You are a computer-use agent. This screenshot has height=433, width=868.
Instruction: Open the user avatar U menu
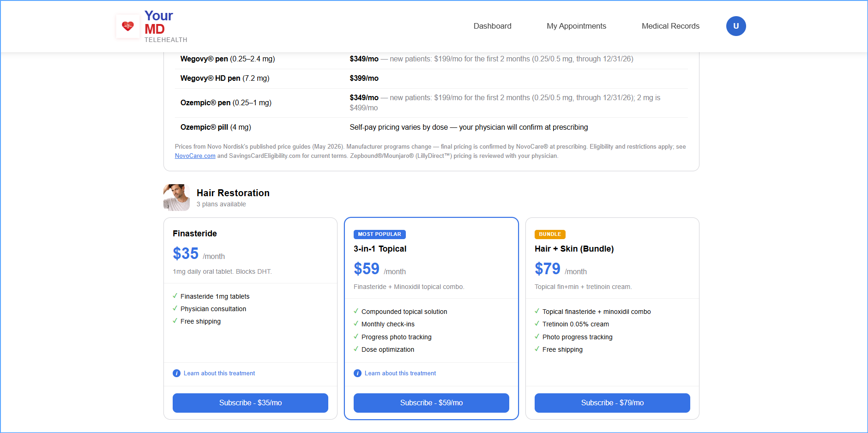pos(736,26)
